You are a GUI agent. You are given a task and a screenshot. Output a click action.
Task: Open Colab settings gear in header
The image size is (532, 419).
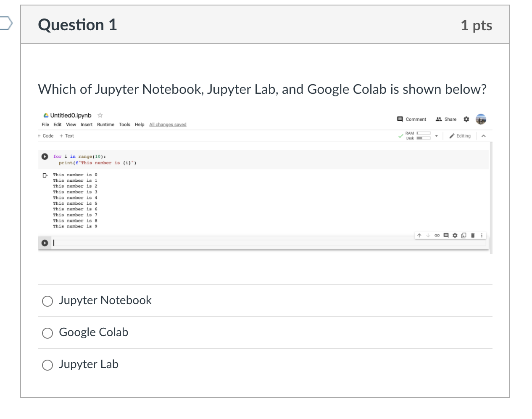tap(466, 119)
